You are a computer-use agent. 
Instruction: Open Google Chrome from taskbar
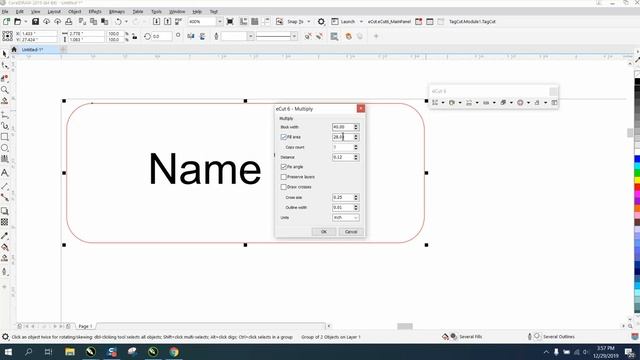tap(174, 352)
